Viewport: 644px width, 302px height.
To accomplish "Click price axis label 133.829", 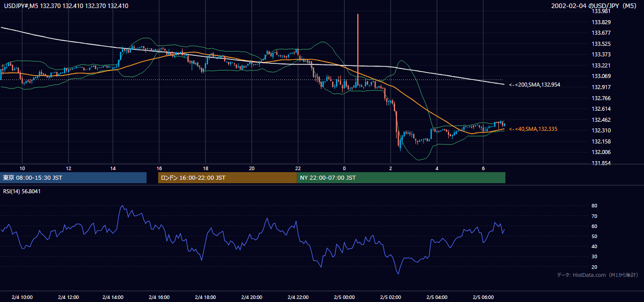I will tap(601, 22).
